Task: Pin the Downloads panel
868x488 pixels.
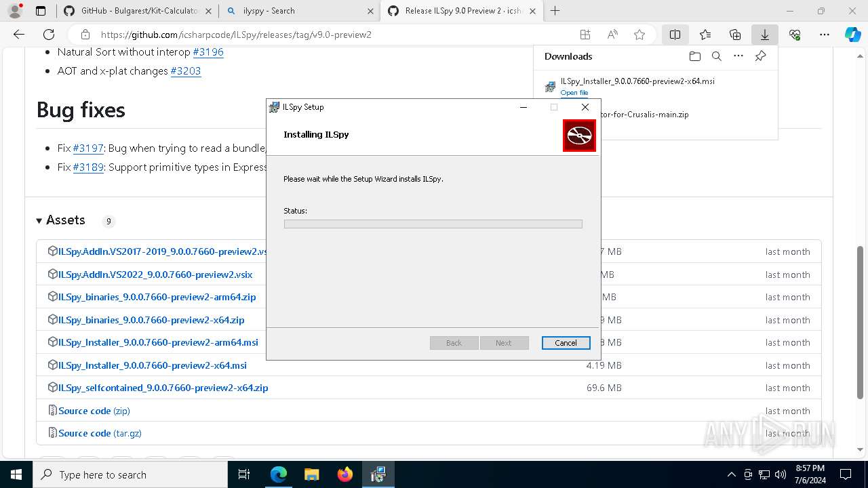Action: click(x=760, y=56)
